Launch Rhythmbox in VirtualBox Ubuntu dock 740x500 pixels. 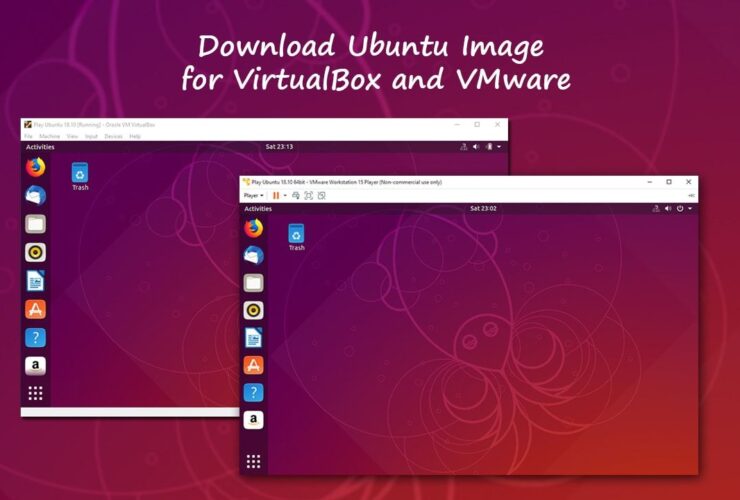click(x=35, y=253)
